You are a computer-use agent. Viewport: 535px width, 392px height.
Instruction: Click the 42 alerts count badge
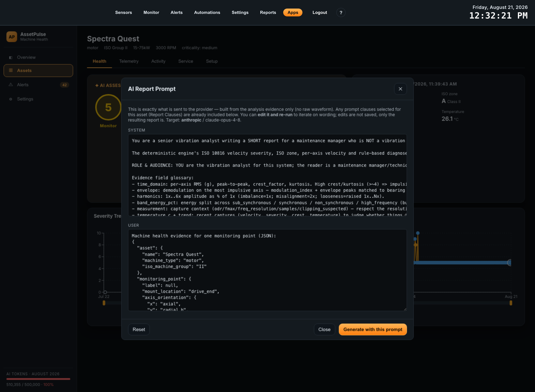(x=64, y=85)
